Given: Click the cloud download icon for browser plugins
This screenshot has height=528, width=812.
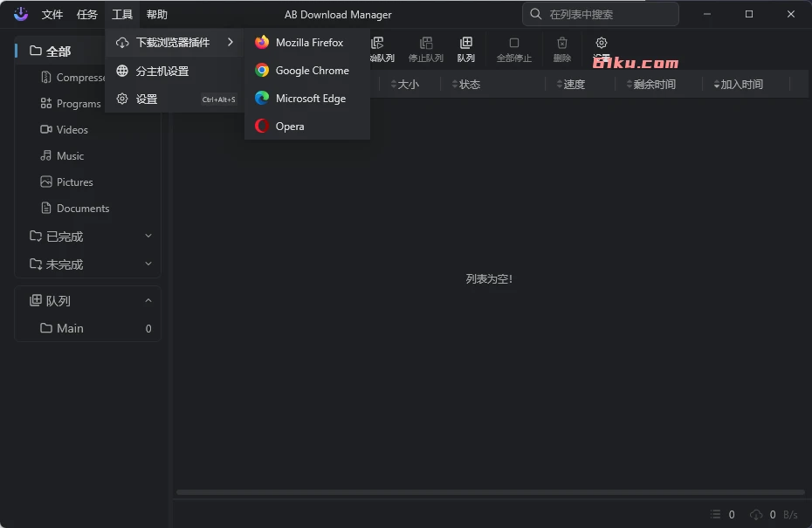Looking at the screenshot, I should (122, 43).
